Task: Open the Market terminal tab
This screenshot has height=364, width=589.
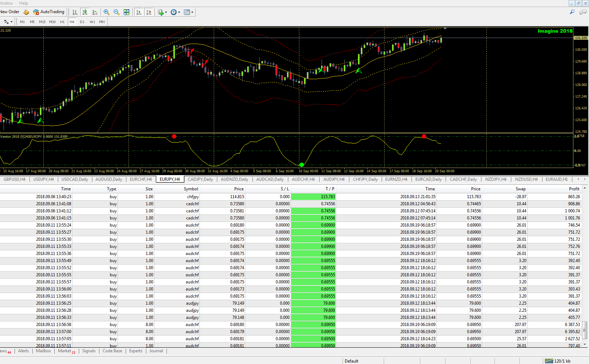Action: click(66, 351)
